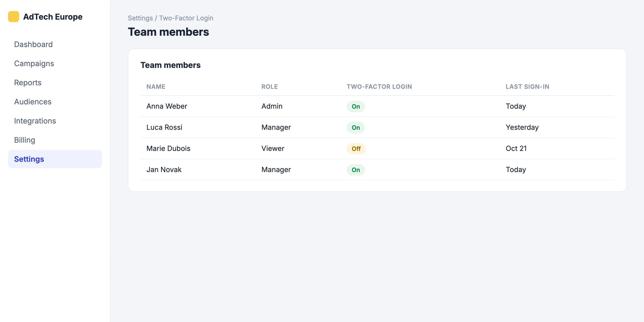Go to the Billing page
The image size is (644, 322).
(25, 140)
